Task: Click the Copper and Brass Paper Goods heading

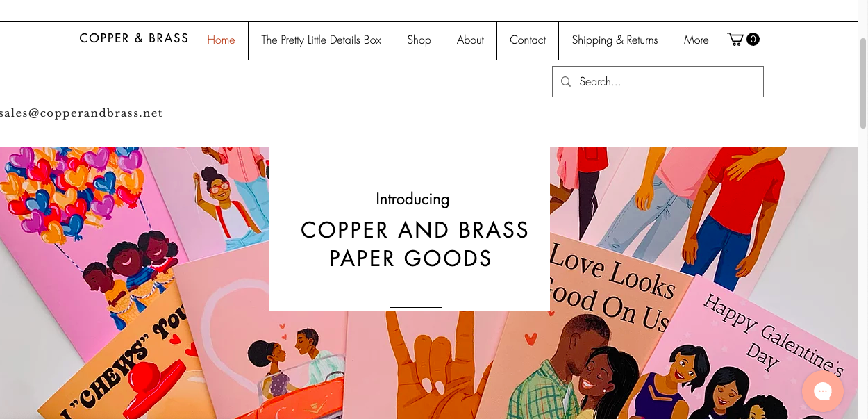Action: [414, 244]
